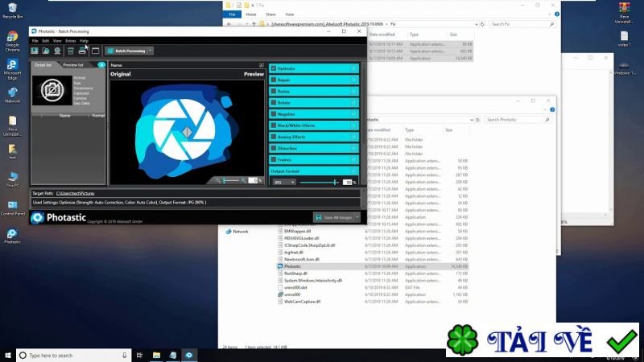
Task: Open the Save All Images dropdown arrow
Action: click(357, 217)
